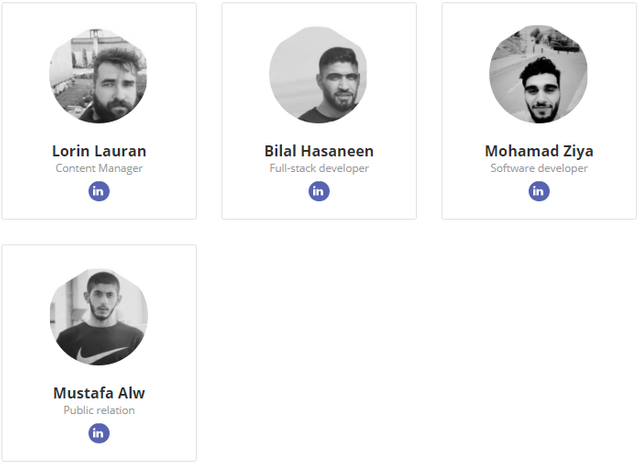Open Lorin Lauran's LinkedIn icon
This screenshot has width=640, height=469.
[99, 191]
